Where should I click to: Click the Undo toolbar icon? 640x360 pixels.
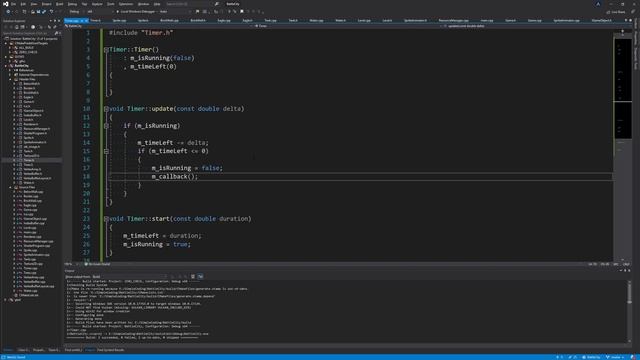click(51, 12)
